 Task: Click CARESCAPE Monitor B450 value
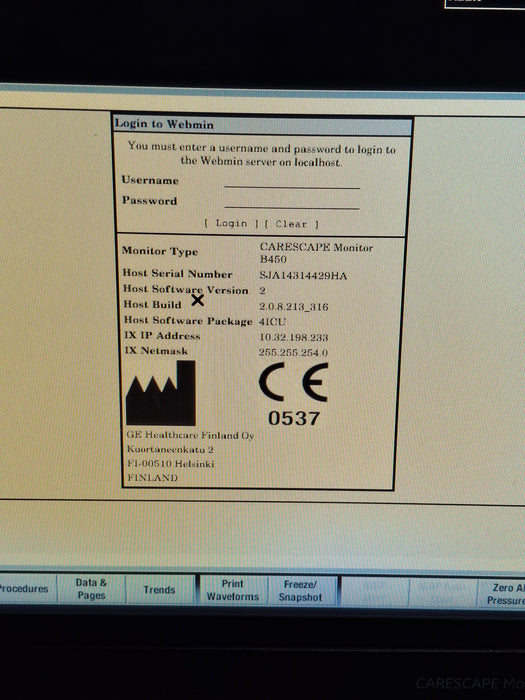316,253
